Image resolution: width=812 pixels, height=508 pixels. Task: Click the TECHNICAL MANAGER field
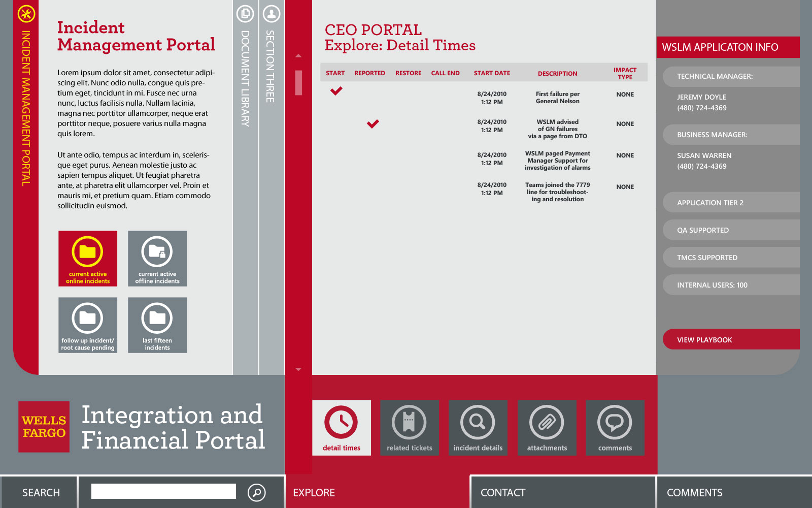(731, 77)
